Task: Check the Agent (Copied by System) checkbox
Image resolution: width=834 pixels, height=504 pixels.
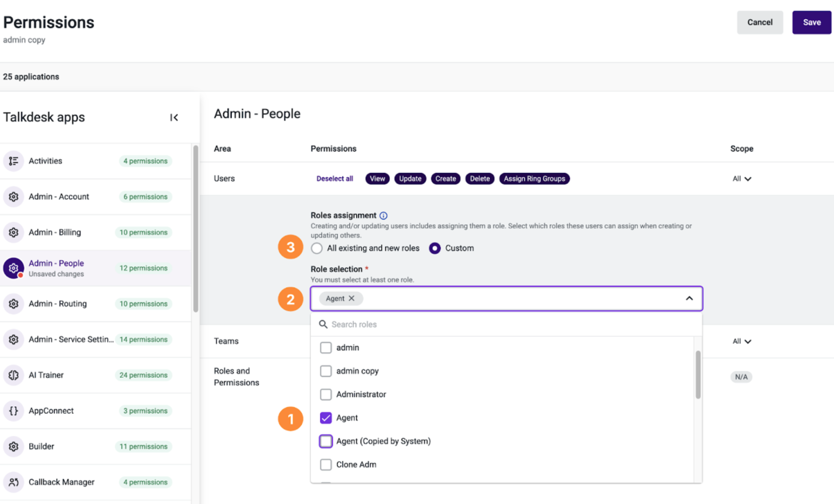Action: tap(326, 441)
